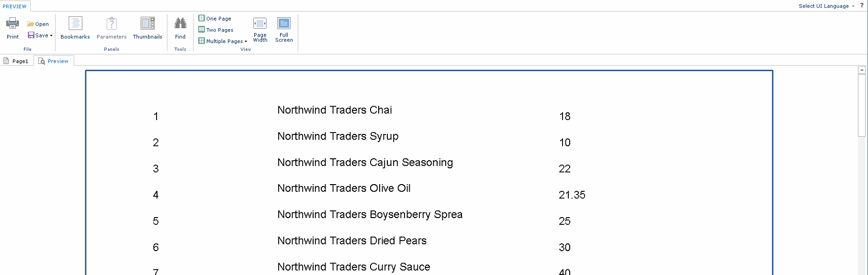Screen dimensions: 868x275
Task: Open the Select UI Language dropdown
Action: pyautogui.click(x=826, y=6)
